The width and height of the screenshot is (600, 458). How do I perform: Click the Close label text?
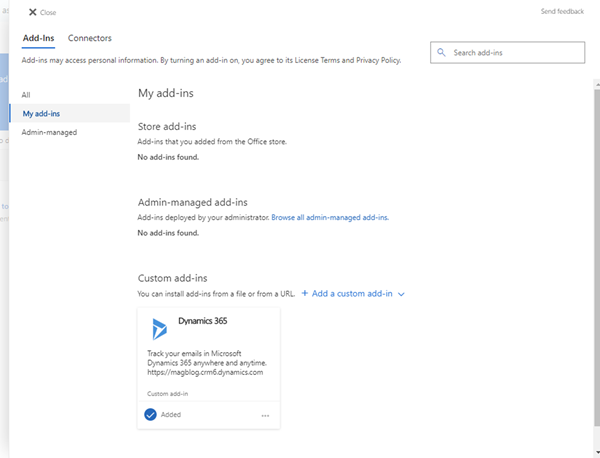[48, 13]
